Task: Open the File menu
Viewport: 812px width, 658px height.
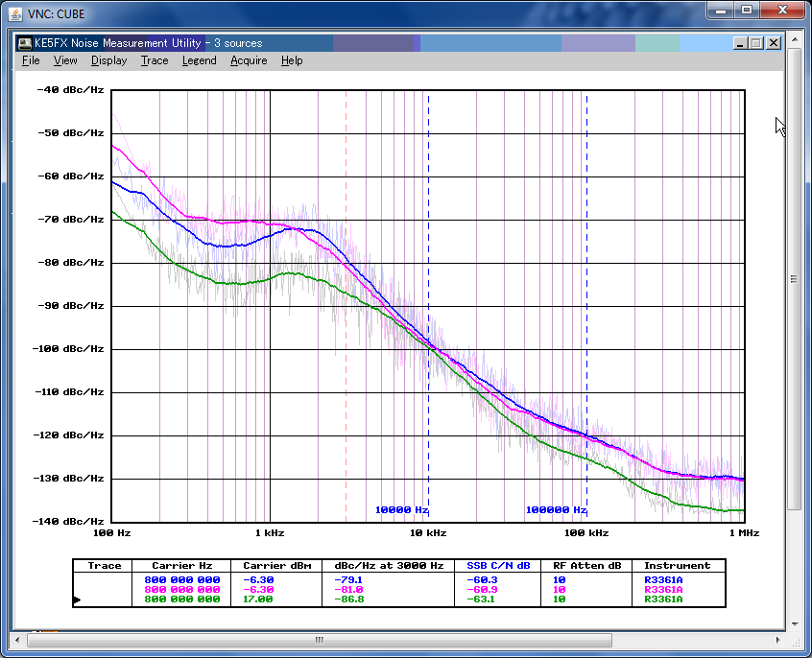Action: pyautogui.click(x=31, y=60)
